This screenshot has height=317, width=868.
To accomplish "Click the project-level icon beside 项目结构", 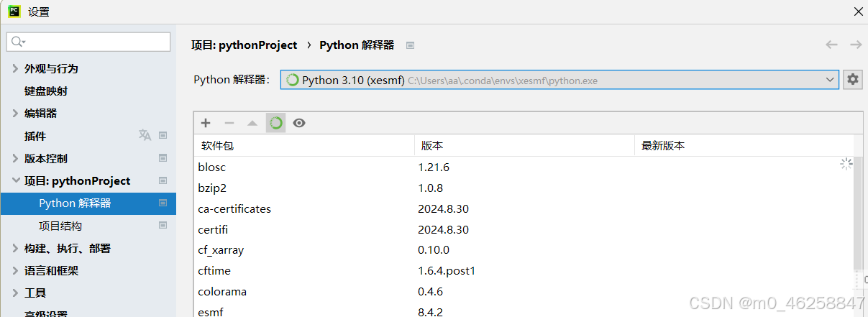I will pyautogui.click(x=163, y=226).
